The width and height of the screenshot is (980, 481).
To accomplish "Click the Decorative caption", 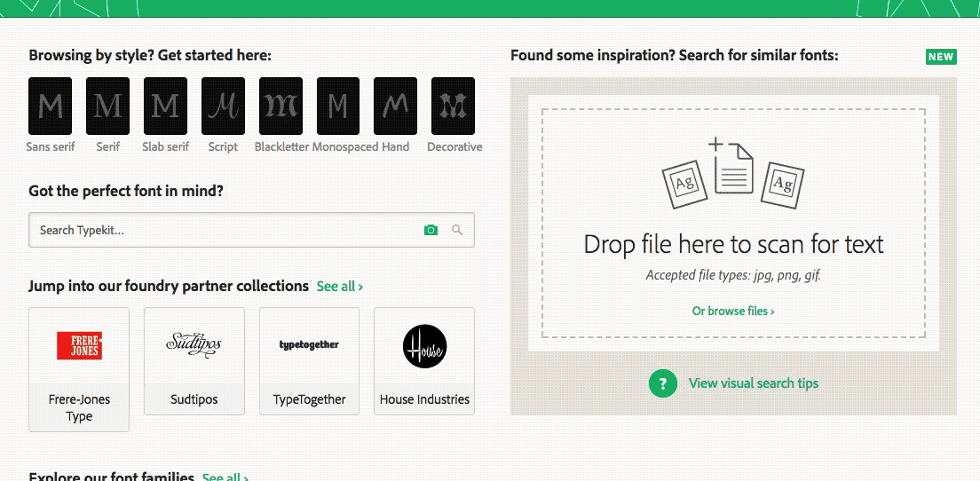I will [x=454, y=146].
